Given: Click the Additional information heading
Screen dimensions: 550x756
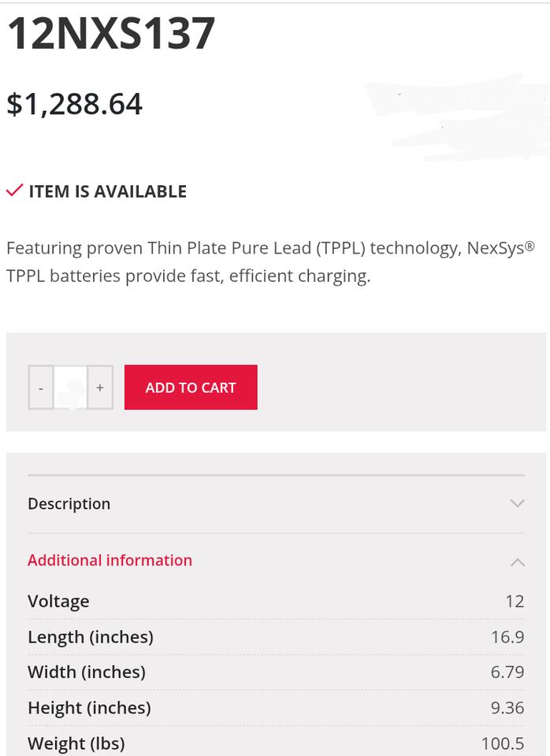Looking at the screenshot, I should coord(110,561).
